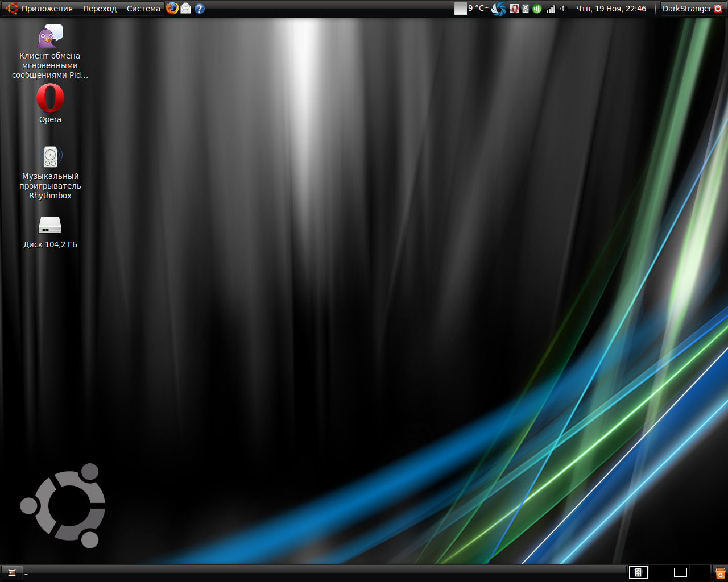Launch Firefox from the top panel
728x582 pixels.
click(x=172, y=9)
